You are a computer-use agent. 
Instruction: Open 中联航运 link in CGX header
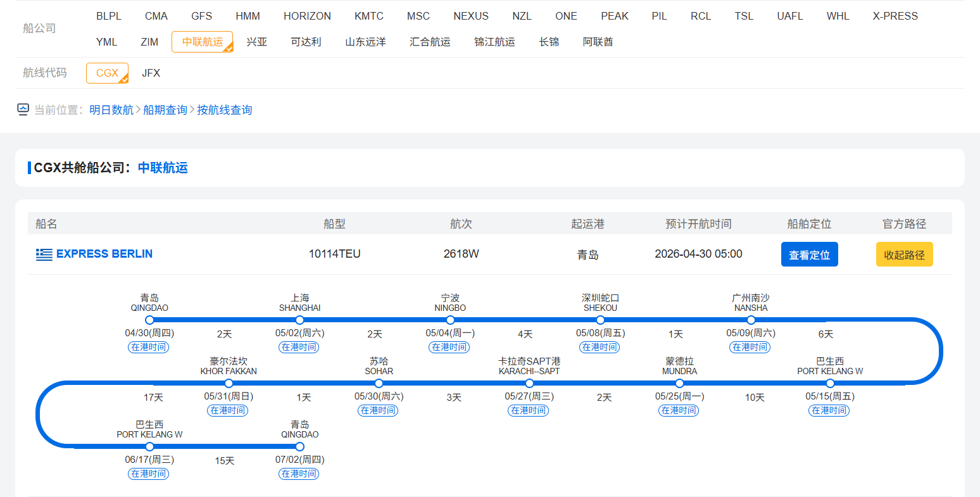(163, 168)
